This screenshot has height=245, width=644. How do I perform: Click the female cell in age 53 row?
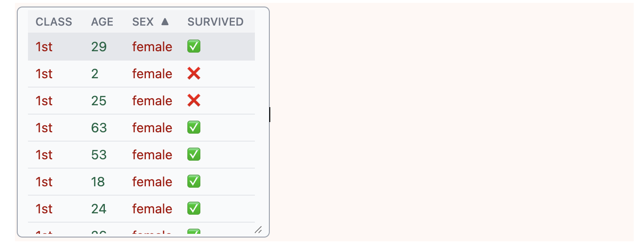[x=152, y=155]
